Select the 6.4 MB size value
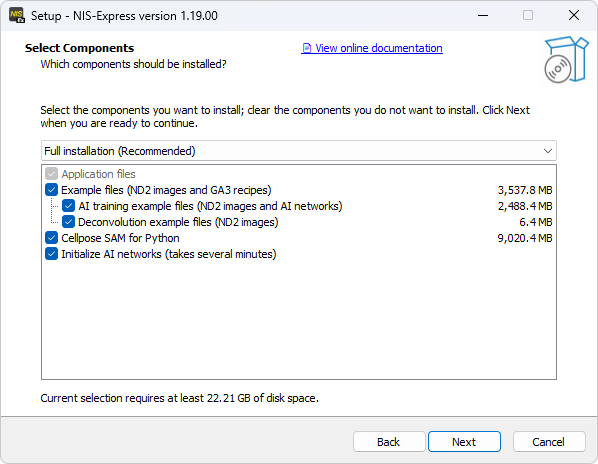598x464 pixels. click(x=535, y=222)
